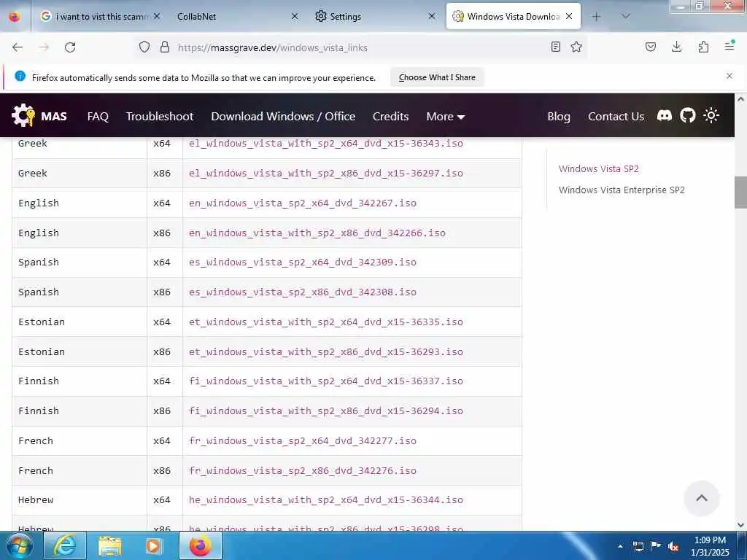The image size is (747, 560).
Task: Jump to Windows Vista Enterprise SP2 section
Action: click(622, 190)
